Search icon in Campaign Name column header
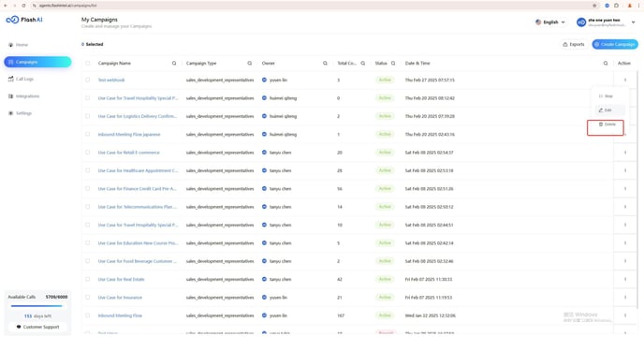644x337 pixels. pos(174,64)
